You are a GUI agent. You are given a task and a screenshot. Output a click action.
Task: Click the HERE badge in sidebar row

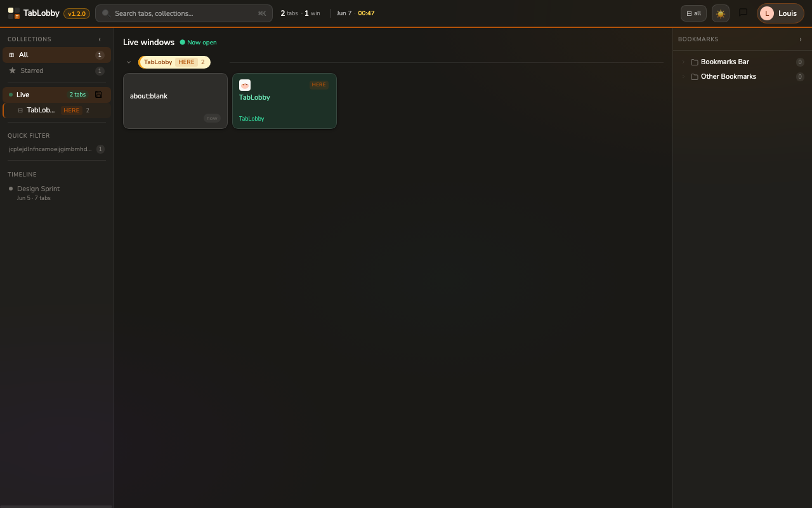(x=71, y=110)
